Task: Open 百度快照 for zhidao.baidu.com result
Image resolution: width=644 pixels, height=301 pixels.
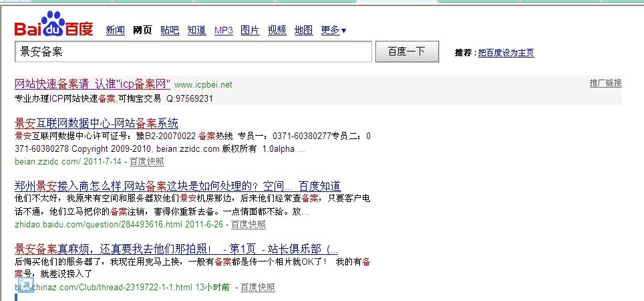Action: (249, 225)
